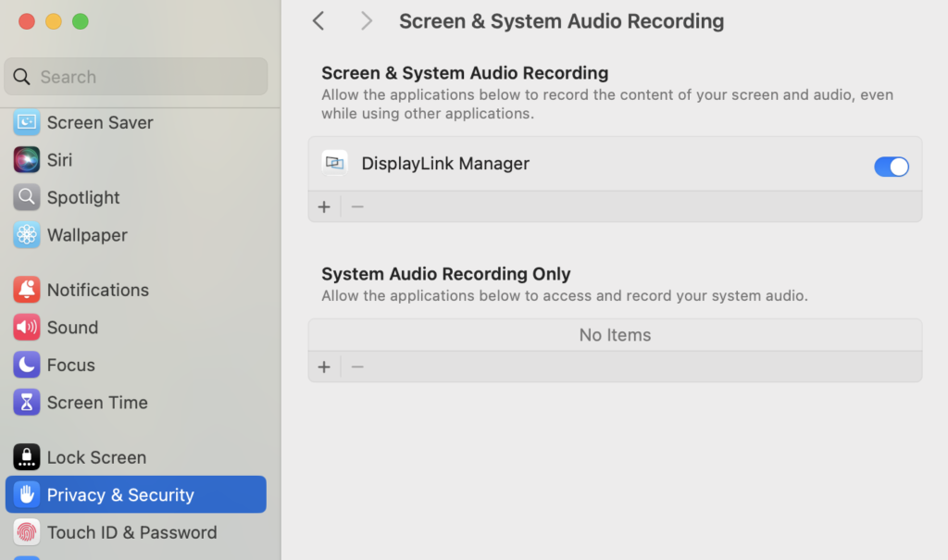Open Sound settings speaker icon
This screenshot has height=560, width=948.
[x=27, y=328]
